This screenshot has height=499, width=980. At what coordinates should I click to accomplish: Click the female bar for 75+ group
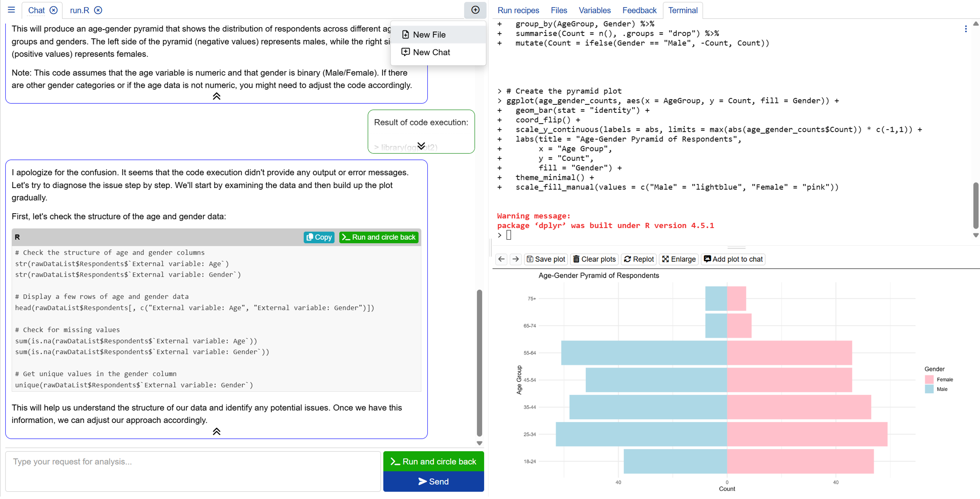[736, 298]
